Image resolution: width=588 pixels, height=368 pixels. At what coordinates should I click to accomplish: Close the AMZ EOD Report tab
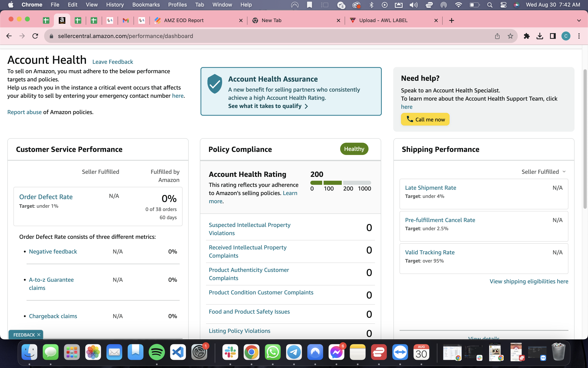pos(241,20)
